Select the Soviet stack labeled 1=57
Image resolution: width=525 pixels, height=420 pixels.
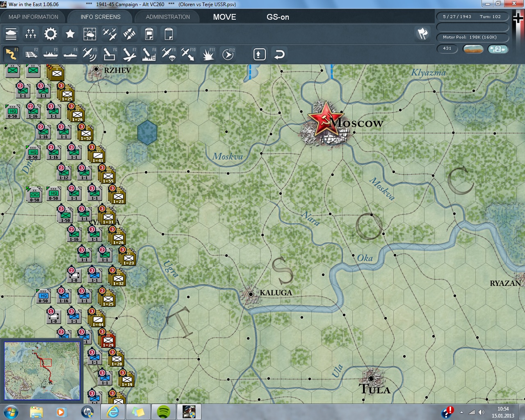86,133
